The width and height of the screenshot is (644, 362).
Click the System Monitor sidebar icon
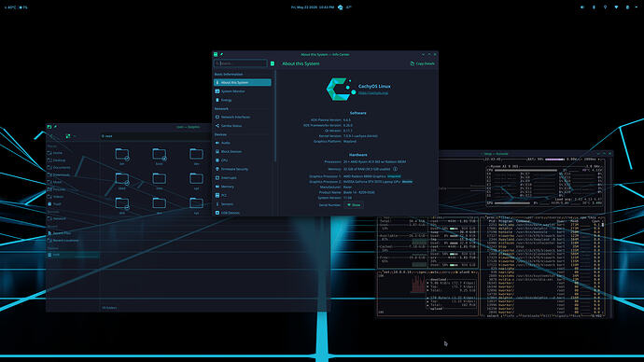click(x=217, y=91)
